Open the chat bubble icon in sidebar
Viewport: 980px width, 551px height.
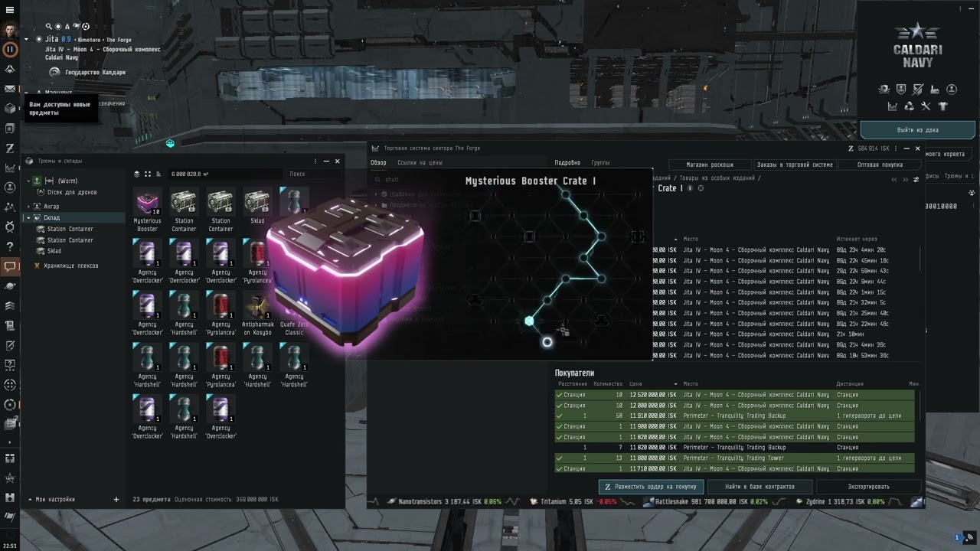pos(10,266)
